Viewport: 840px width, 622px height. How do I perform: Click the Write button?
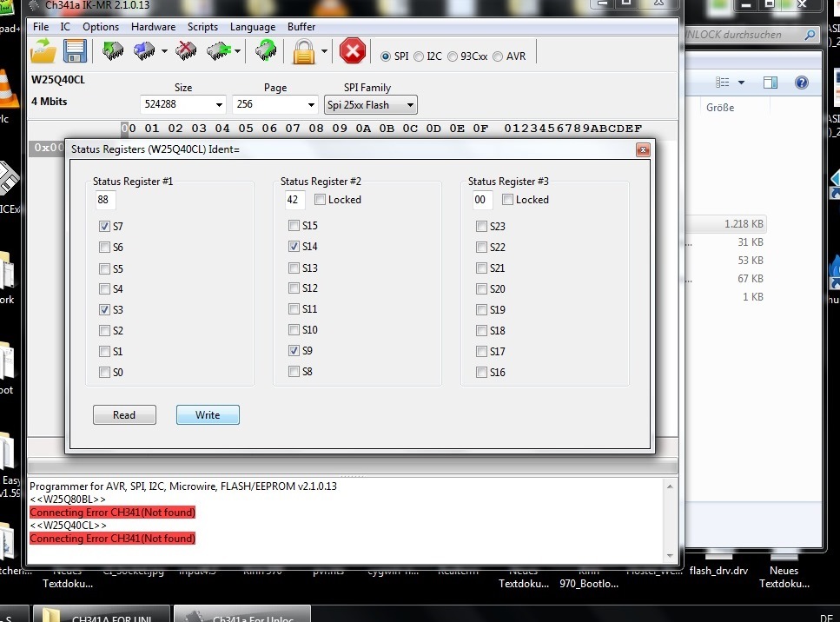(x=208, y=414)
